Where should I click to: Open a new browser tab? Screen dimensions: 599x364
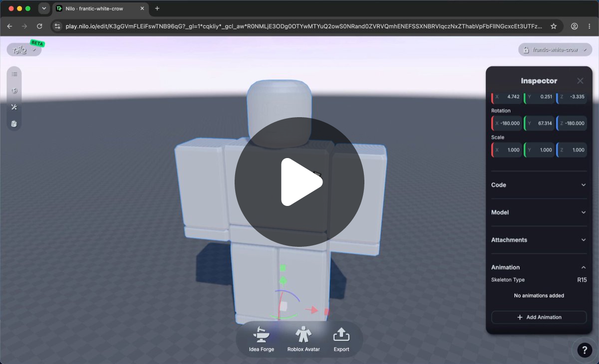point(157,8)
